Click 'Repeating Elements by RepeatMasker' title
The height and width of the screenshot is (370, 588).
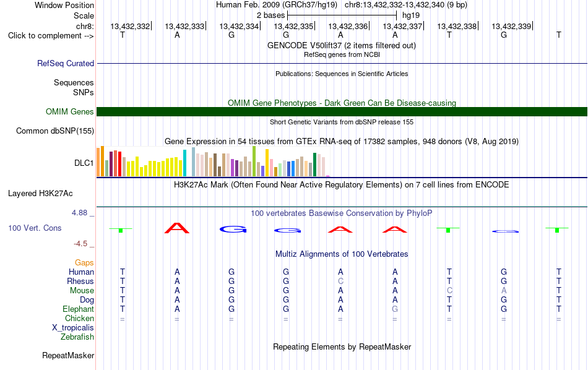click(342, 346)
